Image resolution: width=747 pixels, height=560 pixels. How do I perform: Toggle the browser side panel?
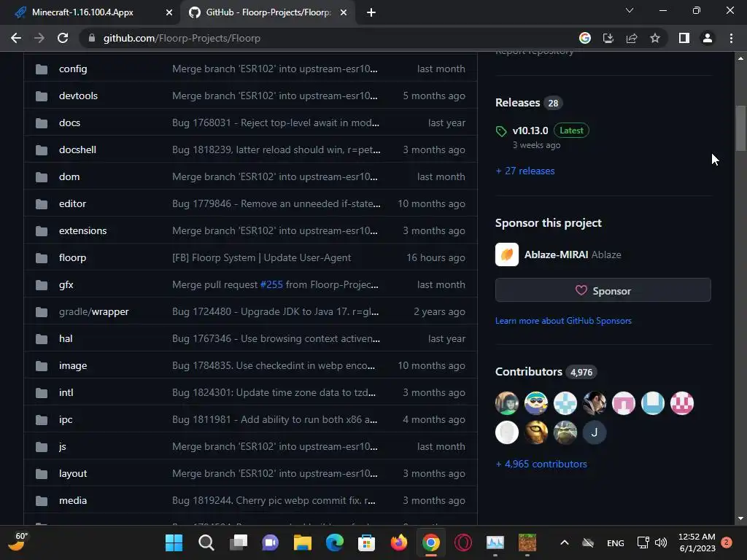click(x=684, y=38)
